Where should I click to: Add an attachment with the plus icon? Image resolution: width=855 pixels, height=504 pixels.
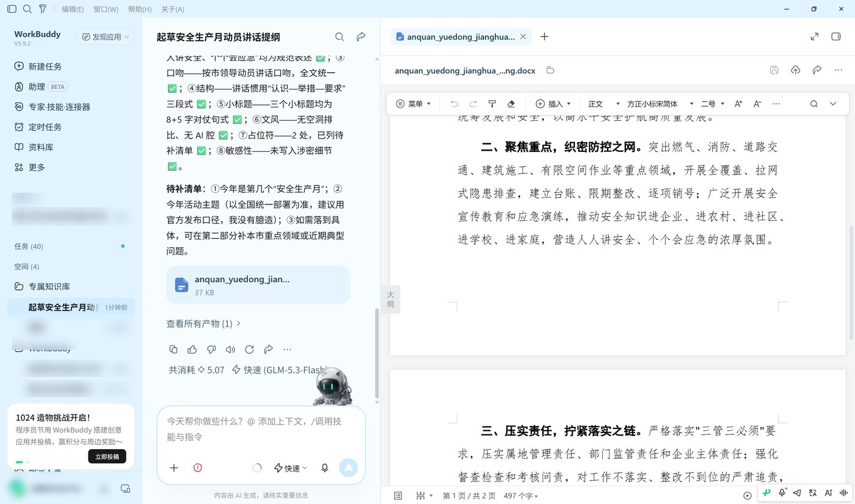(174, 468)
